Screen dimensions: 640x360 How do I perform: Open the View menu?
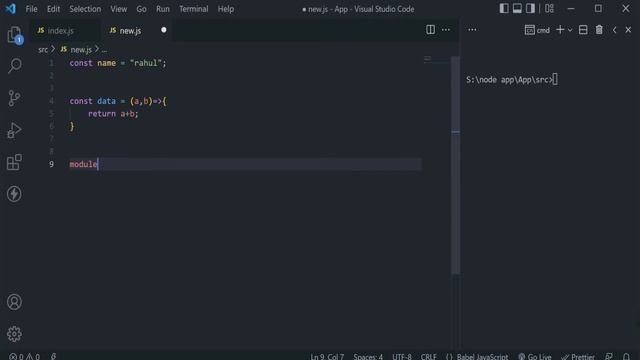click(x=119, y=9)
